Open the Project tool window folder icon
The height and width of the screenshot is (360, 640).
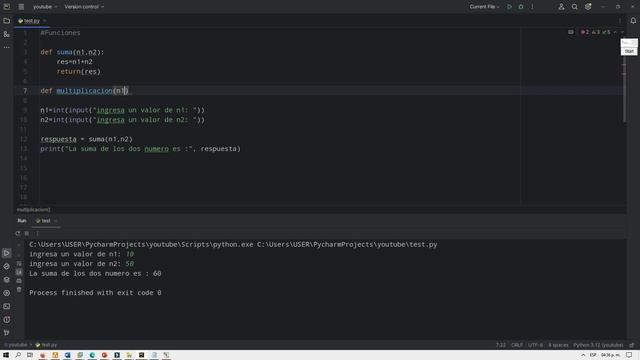pyautogui.click(x=7, y=21)
